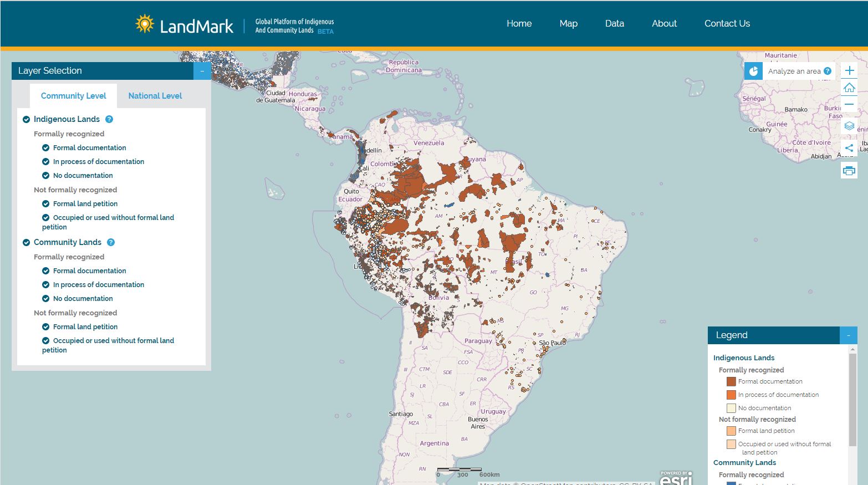Click legend Formal documentation brown swatch
The image size is (868, 485).
[x=731, y=381]
